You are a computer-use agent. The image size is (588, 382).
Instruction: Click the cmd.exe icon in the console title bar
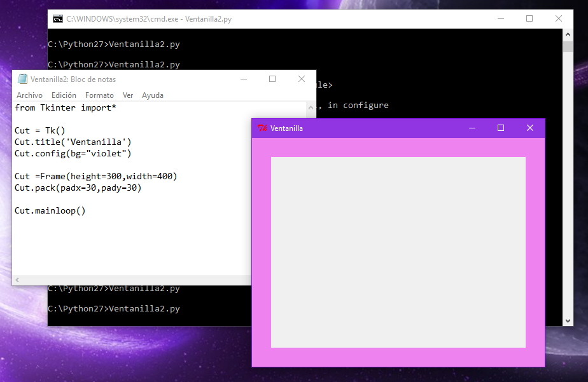point(57,18)
